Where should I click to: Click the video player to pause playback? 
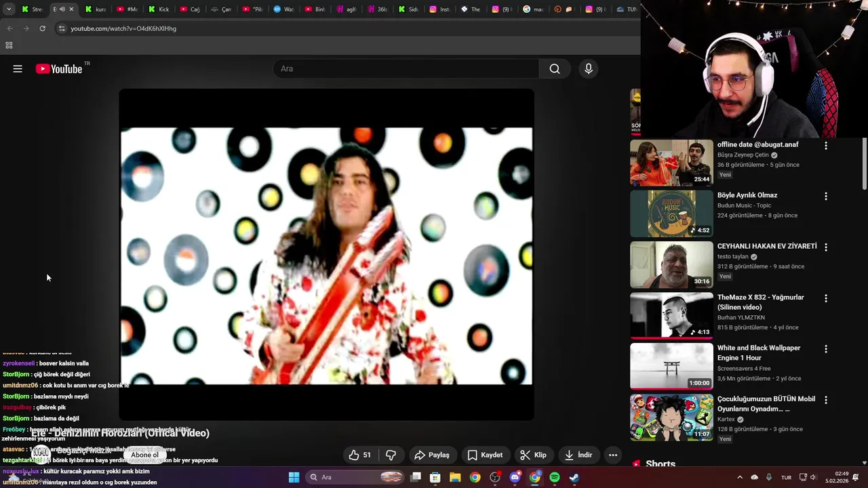[326, 256]
